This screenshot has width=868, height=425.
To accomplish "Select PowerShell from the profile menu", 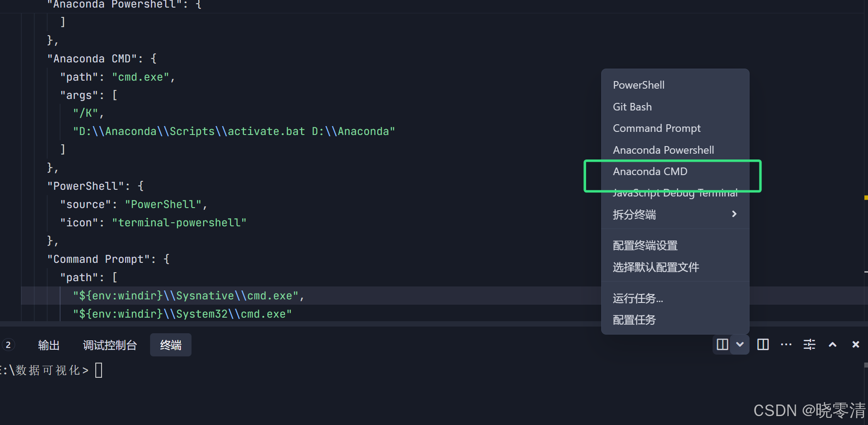I will 639,85.
